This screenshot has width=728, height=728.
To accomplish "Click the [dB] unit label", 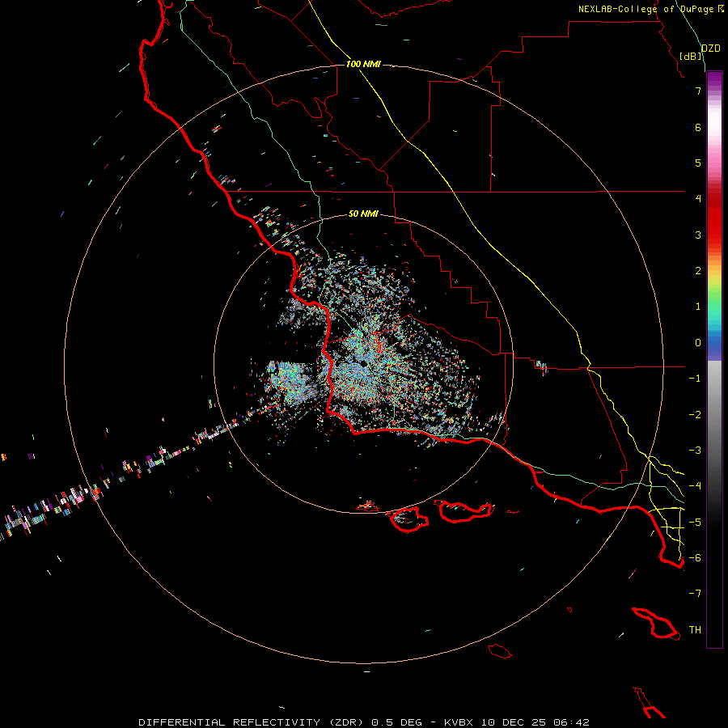I will [x=691, y=56].
